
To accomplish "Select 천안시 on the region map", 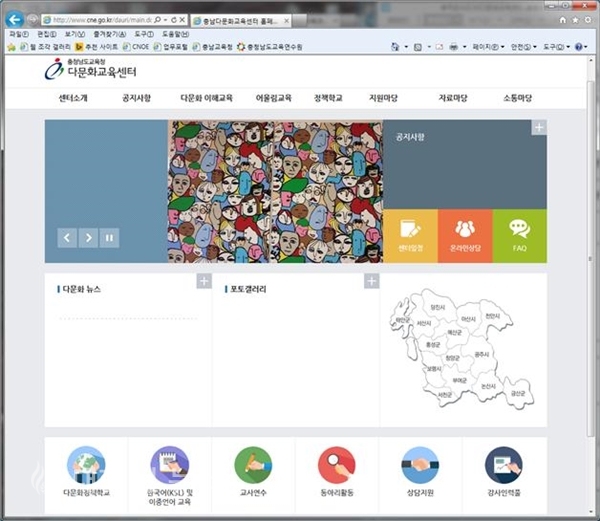I will pyautogui.click(x=492, y=316).
